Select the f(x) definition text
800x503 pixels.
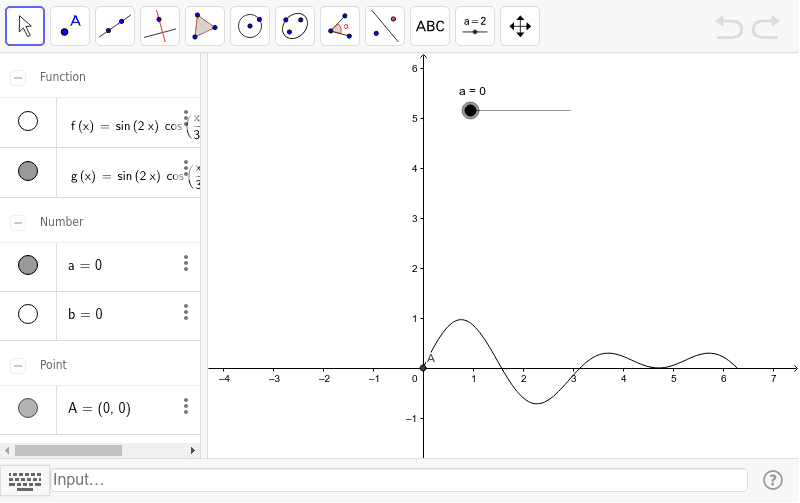pyautogui.click(x=135, y=125)
